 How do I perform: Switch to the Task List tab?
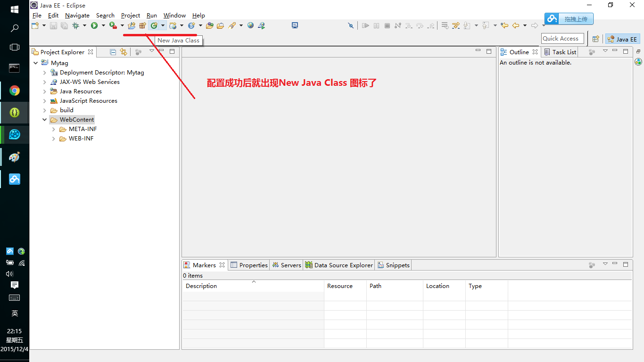[x=560, y=52]
